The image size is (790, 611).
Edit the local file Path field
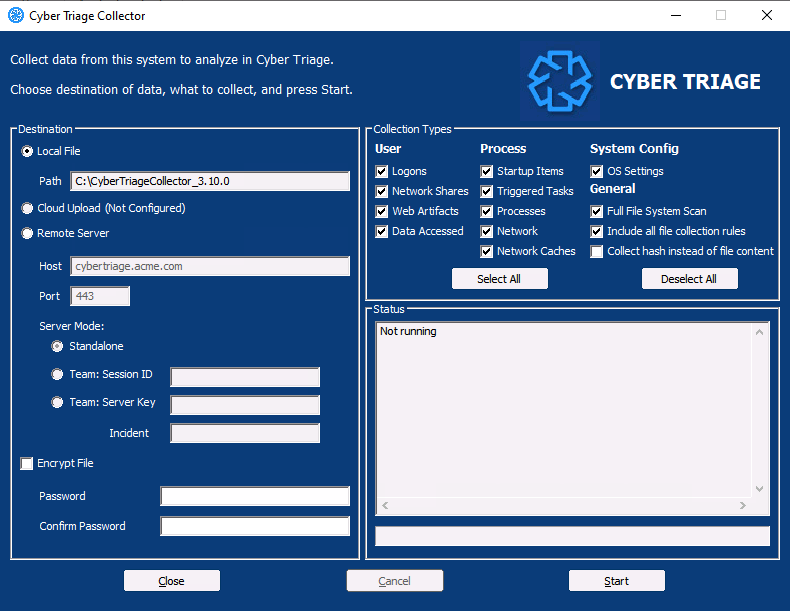[x=210, y=181]
